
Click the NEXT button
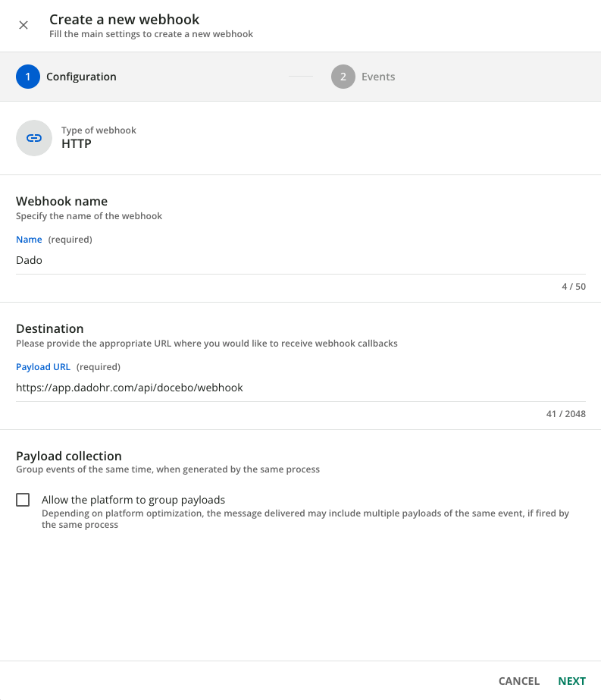pos(571,681)
